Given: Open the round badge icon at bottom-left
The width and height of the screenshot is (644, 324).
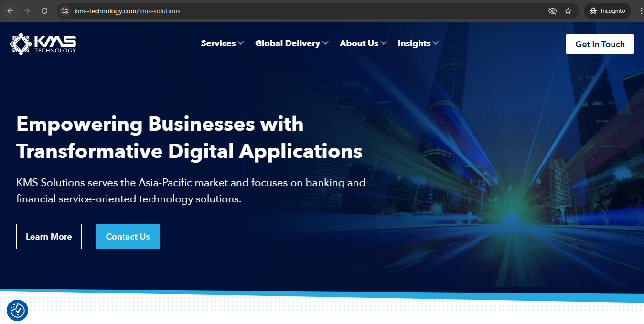Looking at the screenshot, I should point(18,310).
